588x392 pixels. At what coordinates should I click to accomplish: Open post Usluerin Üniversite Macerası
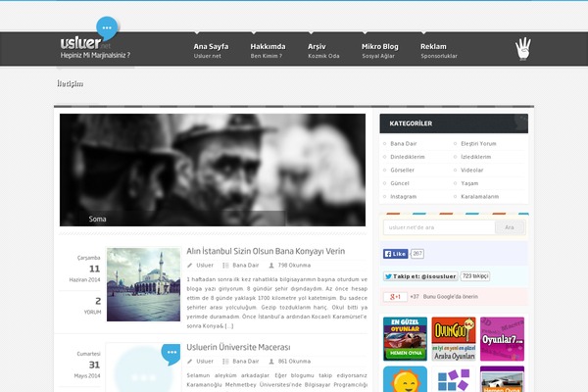[x=238, y=347]
